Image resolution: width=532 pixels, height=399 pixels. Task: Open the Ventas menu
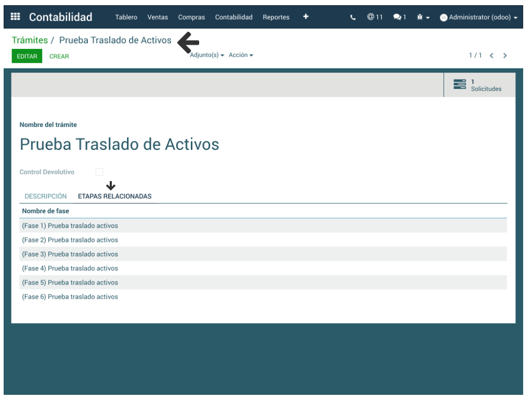pyautogui.click(x=158, y=17)
